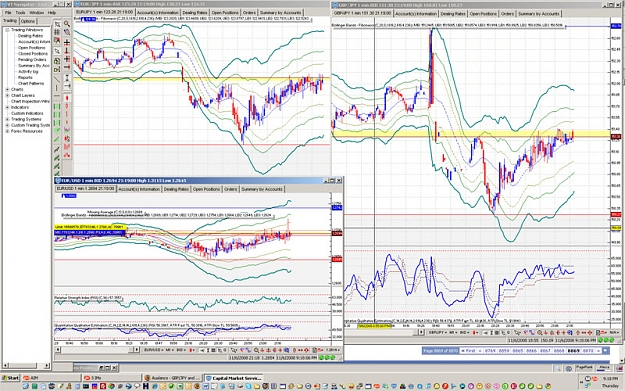Image resolution: width=625 pixels, height=391 pixels.
Task: Click the Alexa indicator in browser status bar
Action: (604, 368)
